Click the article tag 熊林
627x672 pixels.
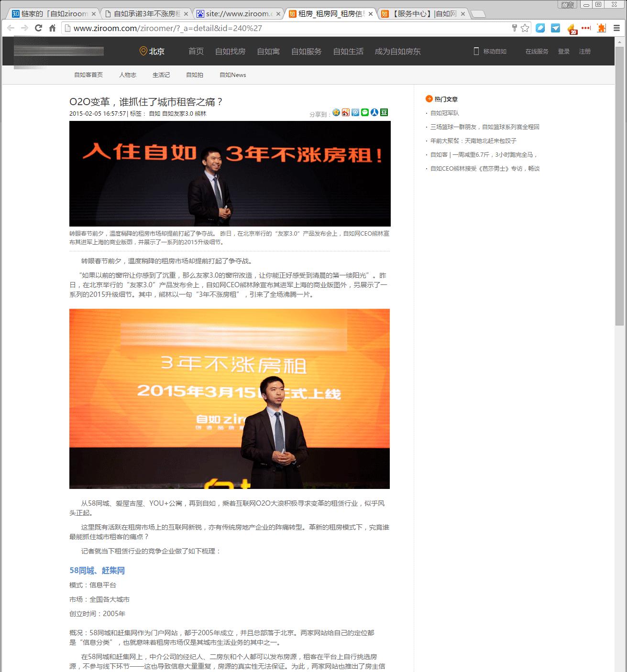[201, 114]
